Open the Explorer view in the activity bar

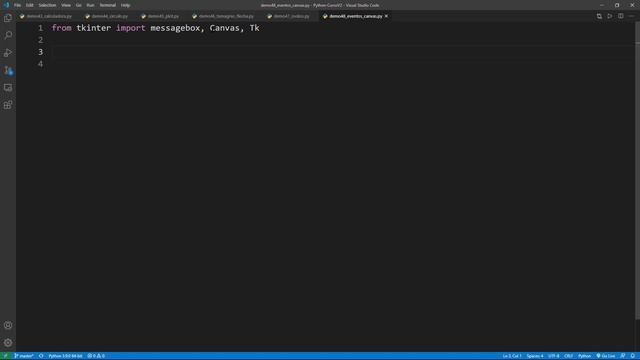[x=8, y=18]
